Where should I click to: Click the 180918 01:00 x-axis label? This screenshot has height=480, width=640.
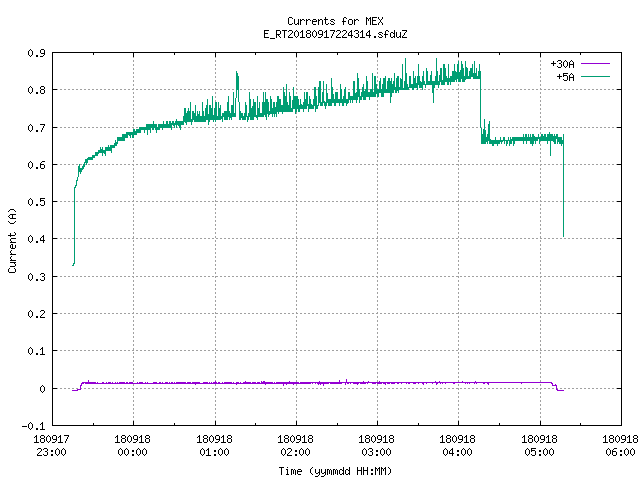(214, 446)
